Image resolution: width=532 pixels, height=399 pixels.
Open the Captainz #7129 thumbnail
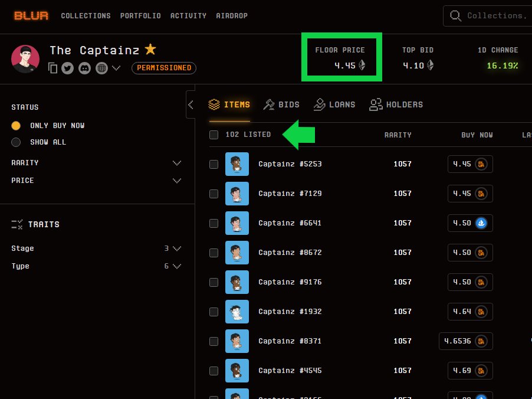pyautogui.click(x=237, y=194)
